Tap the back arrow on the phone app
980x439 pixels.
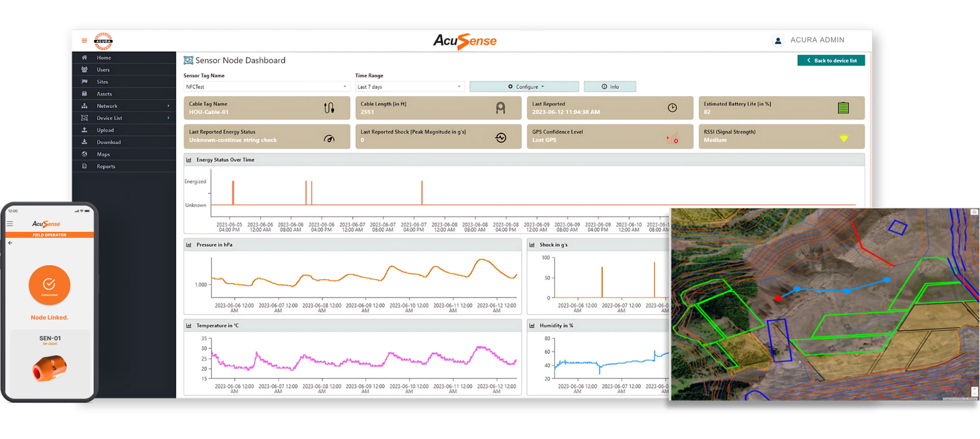[x=10, y=243]
